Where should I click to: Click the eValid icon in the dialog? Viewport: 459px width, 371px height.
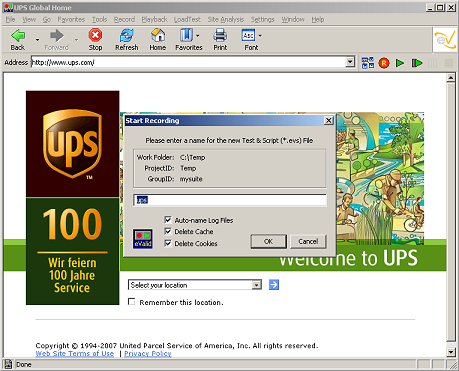pyautogui.click(x=143, y=239)
